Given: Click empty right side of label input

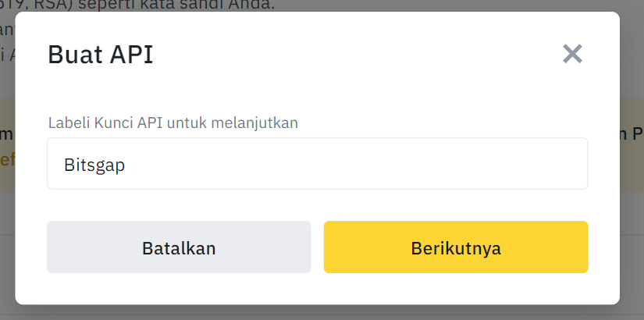Looking at the screenshot, I should (468, 164).
